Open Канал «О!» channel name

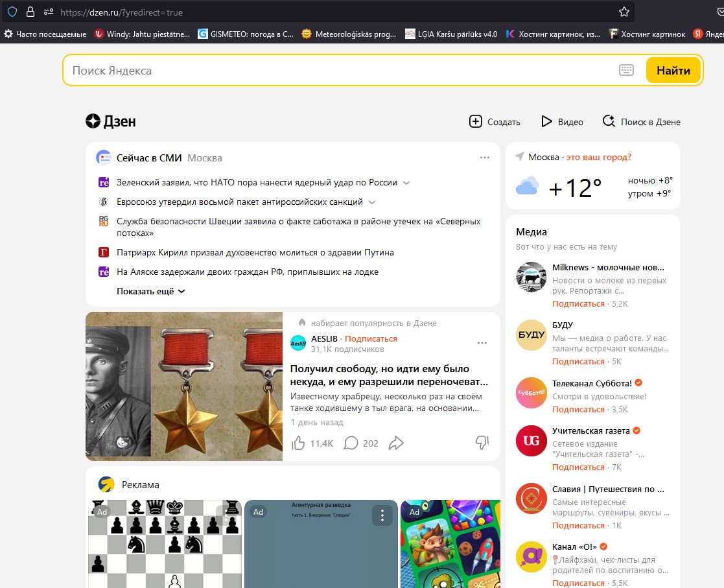click(574, 547)
